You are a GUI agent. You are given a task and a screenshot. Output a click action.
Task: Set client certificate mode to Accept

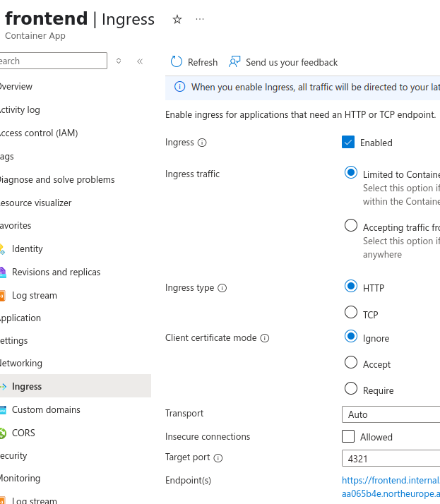coord(351,362)
